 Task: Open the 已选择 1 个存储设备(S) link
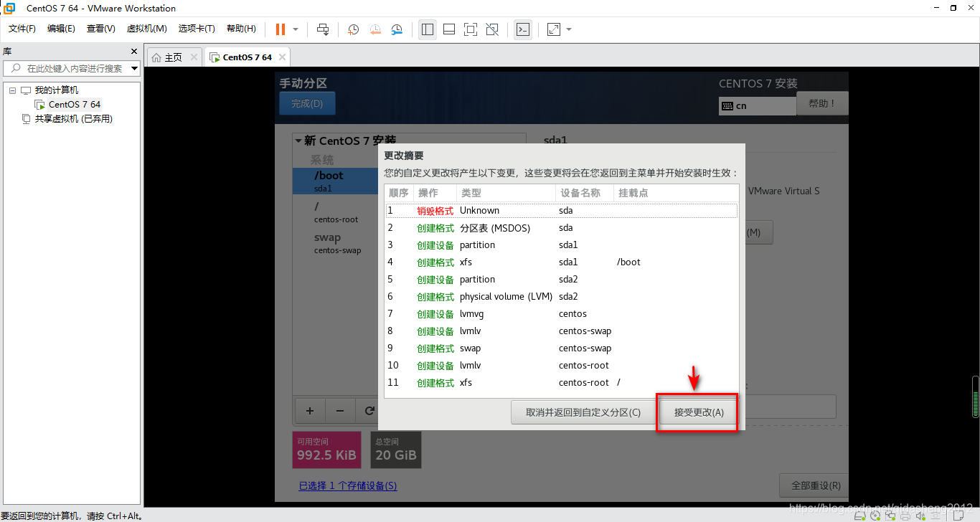[x=348, y=486]
